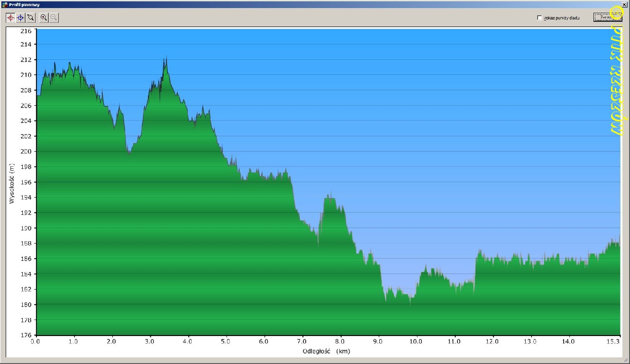Screen dimensions: 630x364
Task: Click the greyed-out zoom out icon
Action: point(54,18)
